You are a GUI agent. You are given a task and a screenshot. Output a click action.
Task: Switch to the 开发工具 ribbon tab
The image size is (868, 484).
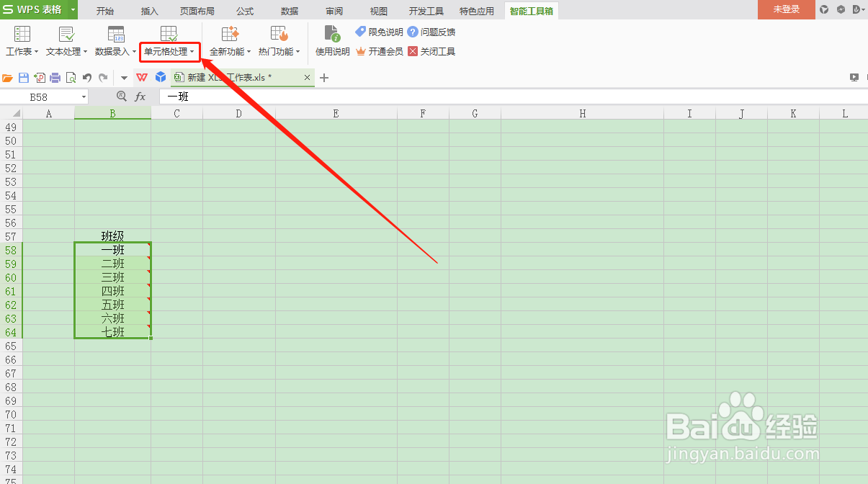coord(426,11)
